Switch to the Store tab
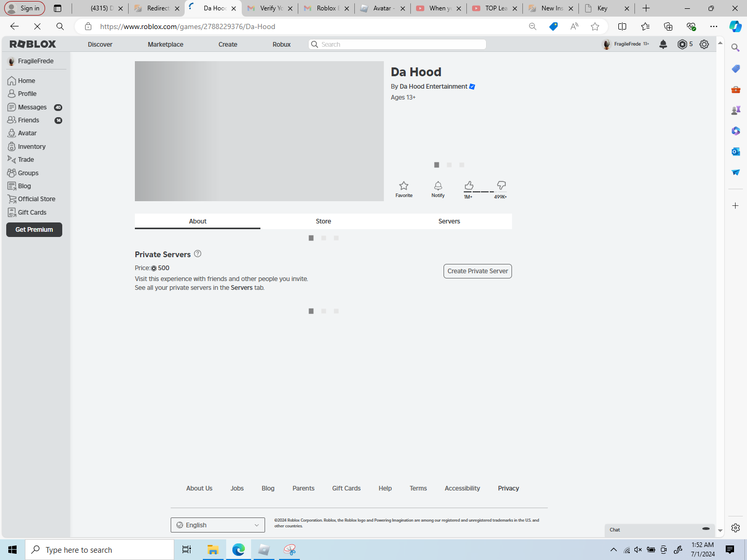 323,221
